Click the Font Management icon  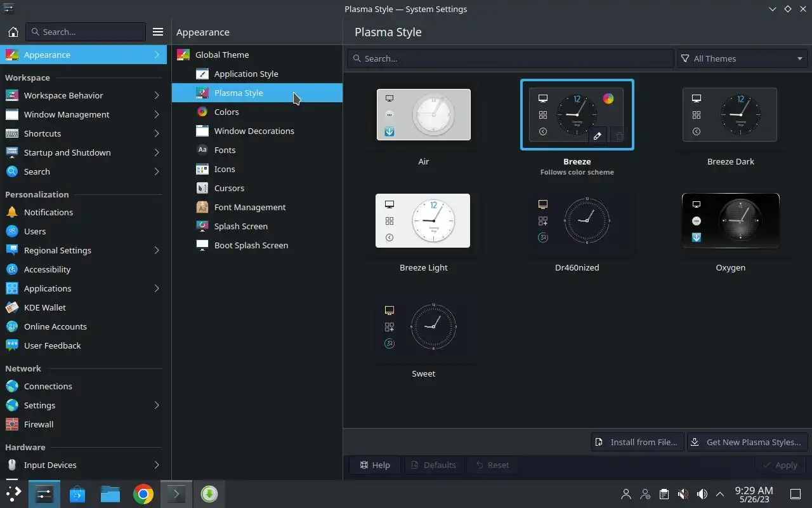pos(202,207)
